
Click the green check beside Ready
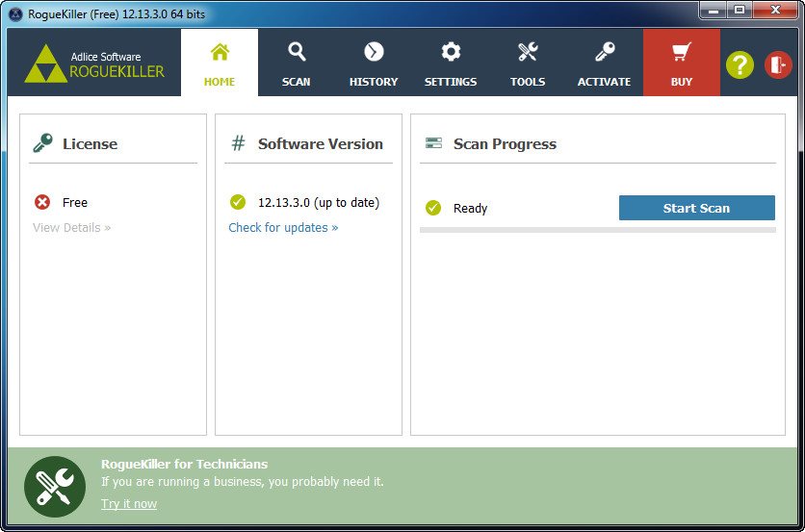tap(433, 208)
